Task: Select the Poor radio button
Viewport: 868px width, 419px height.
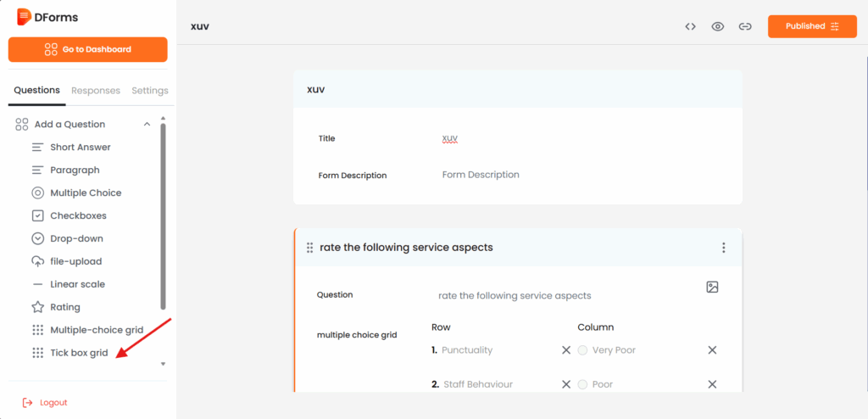Action: coord(582,384)
